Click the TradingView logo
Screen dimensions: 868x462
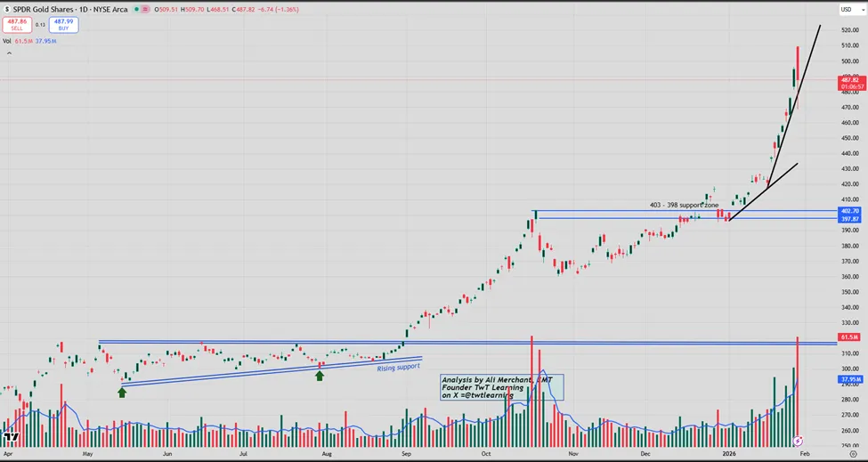11,437
